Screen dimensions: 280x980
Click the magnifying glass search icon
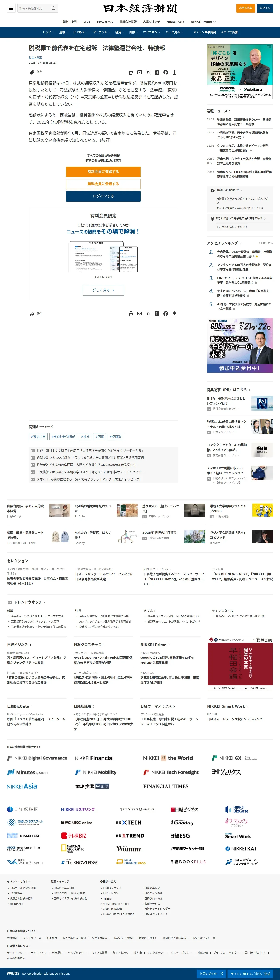(54, 8)
